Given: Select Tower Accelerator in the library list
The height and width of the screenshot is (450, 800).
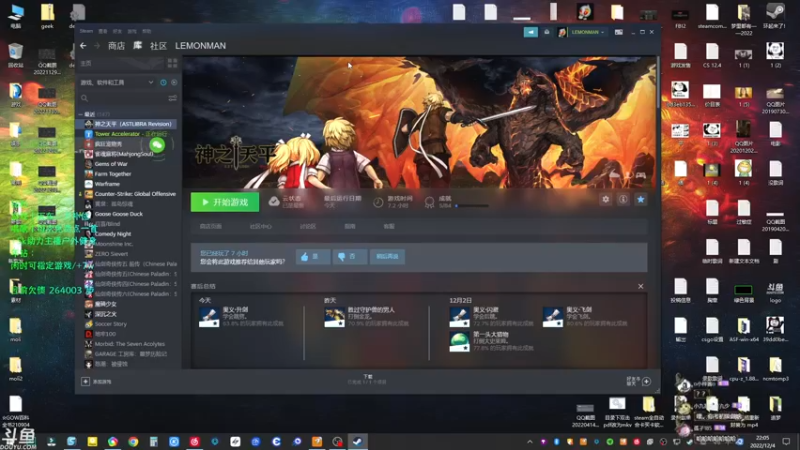Looking at the screenshot, I should 128,134.
